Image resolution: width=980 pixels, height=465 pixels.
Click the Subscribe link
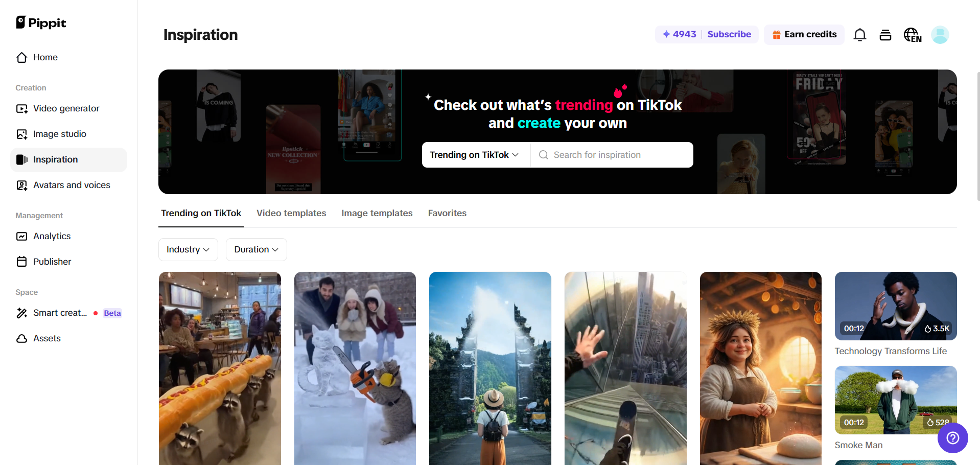pos(729,34)
